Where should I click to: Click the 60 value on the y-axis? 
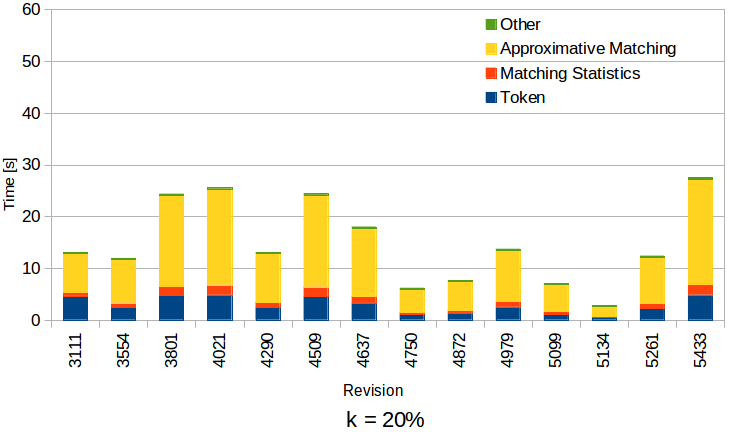[29, 10]
